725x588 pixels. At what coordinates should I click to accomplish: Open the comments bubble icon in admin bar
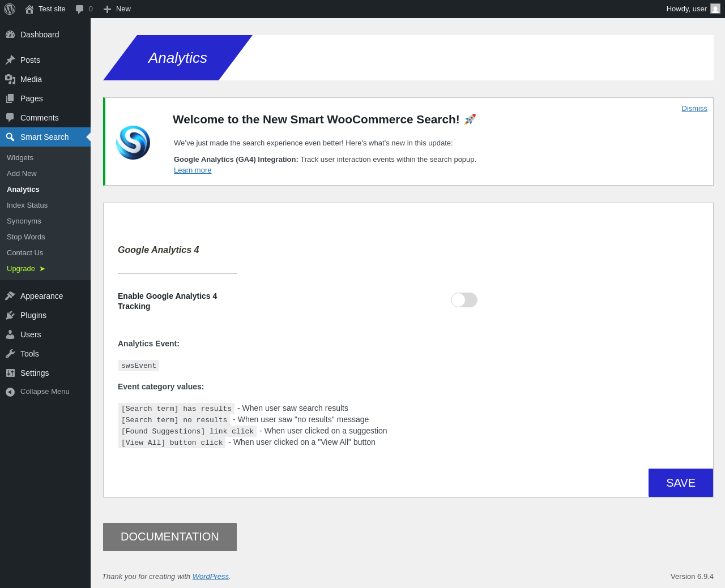coord(79,9)
